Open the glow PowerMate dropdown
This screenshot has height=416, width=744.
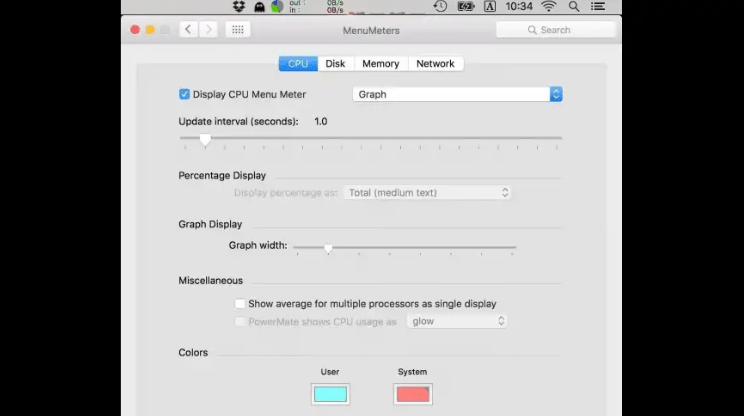[456, 321]
